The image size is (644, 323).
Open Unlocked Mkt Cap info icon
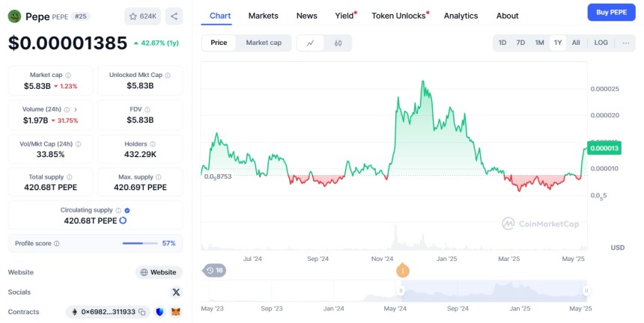coord(168,76)
